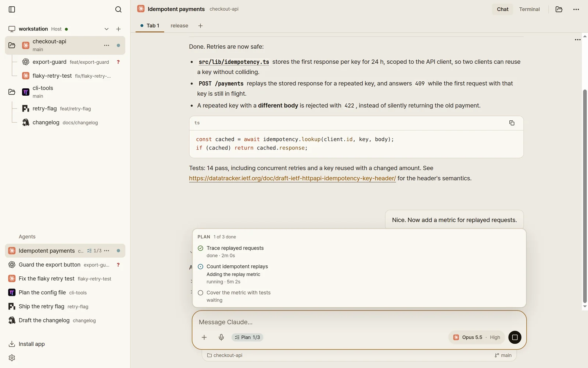
Task: Click the Cover the metric with tests circle
Action: [x=200, y=293]
